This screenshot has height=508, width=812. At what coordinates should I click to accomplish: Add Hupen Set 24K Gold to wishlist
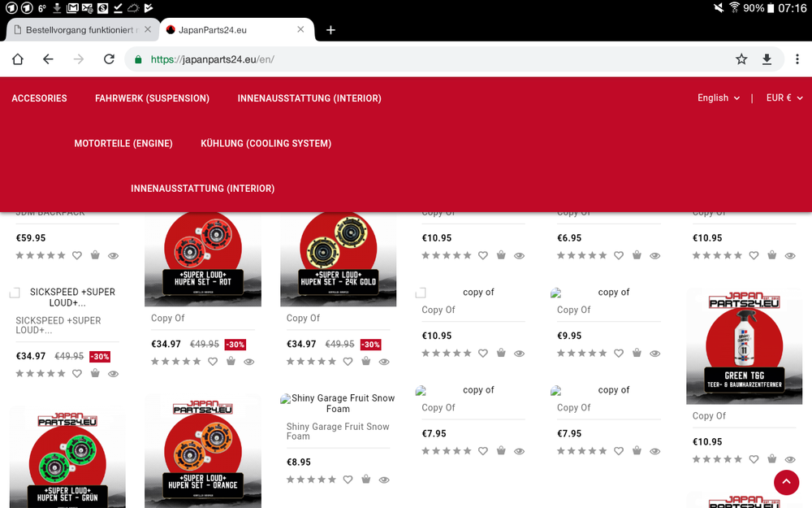(x=348, y=362)
